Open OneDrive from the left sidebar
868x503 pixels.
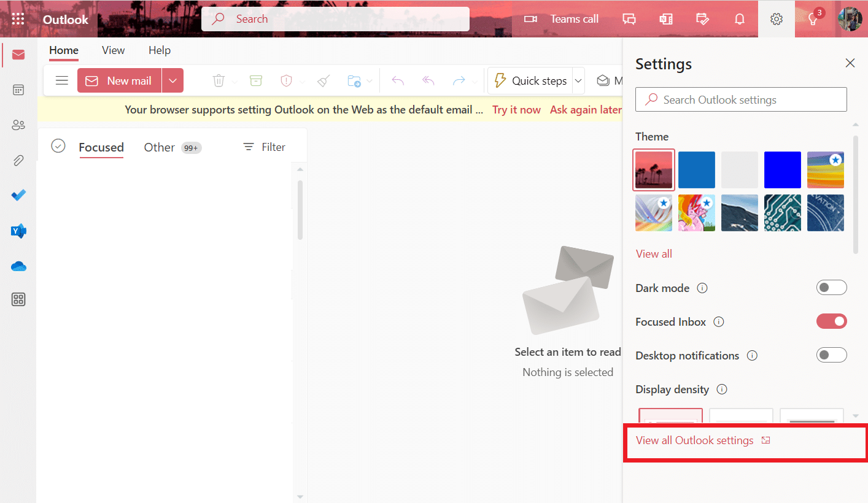click(18, 266)
